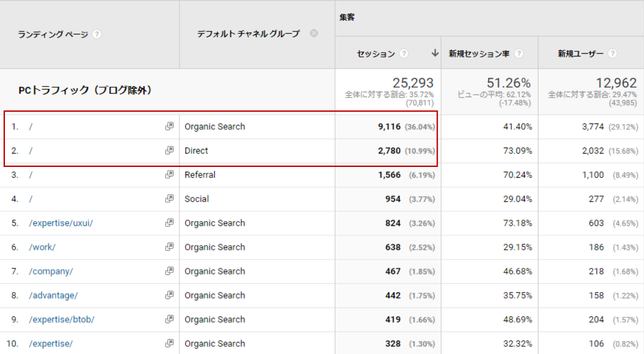Open the /expertise/btob/ landing page link
644x354 pixels.
(61, 320)
